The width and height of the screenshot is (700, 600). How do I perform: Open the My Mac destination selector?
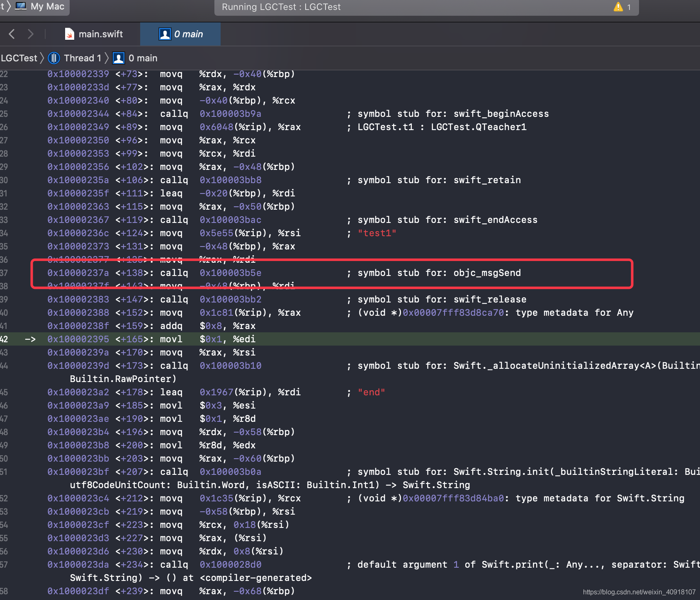pos(40,7)
